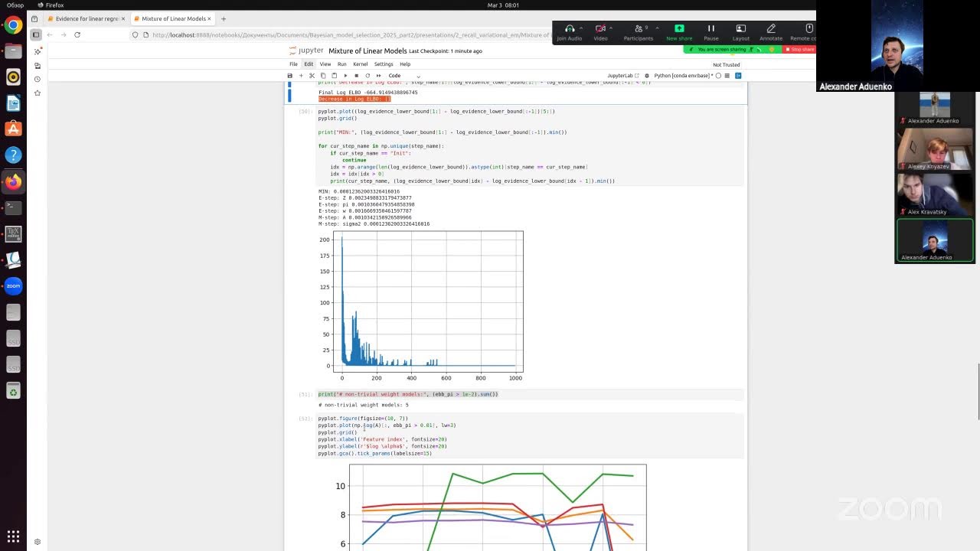The width and height of the screenshot is (980, 551).
Task: Cut the selected cell using scissors icon
Action: point(312,76)
